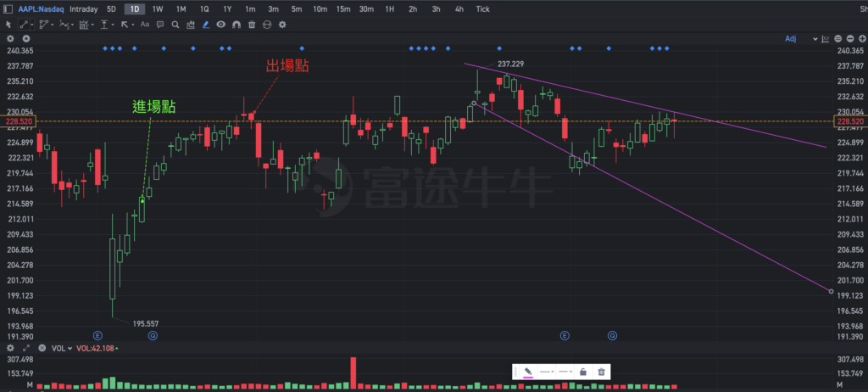Select the 1D timeframe tab

tap(135, 8)
